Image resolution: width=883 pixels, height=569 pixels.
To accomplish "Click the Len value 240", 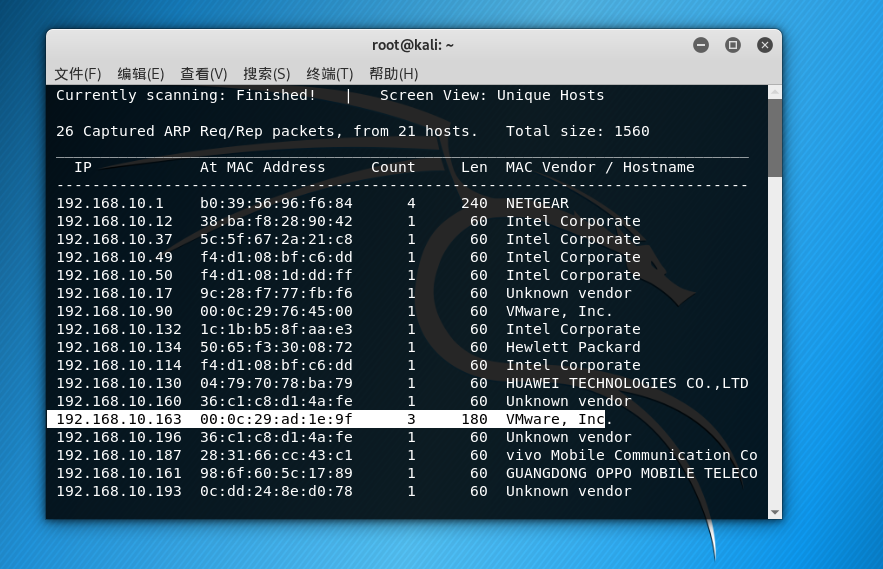I will tap(474, 203).
